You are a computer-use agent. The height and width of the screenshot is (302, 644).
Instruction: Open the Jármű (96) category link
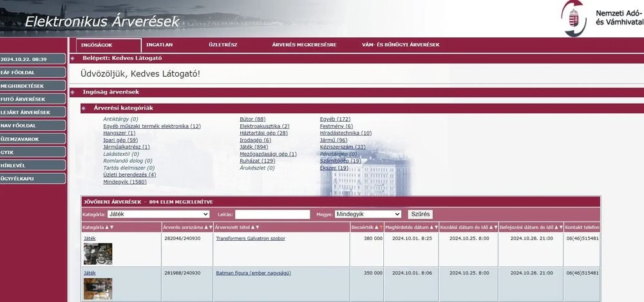pos(334,140)
